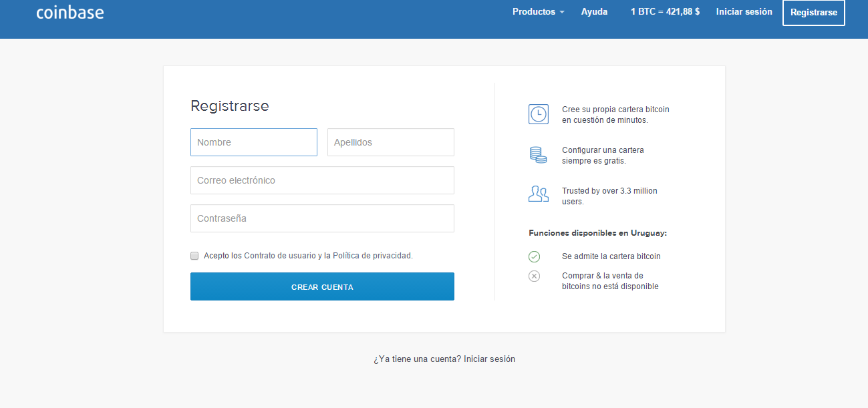Click the Contraseña password field
The height and width of the screenshot is (408, 868).
322,218
